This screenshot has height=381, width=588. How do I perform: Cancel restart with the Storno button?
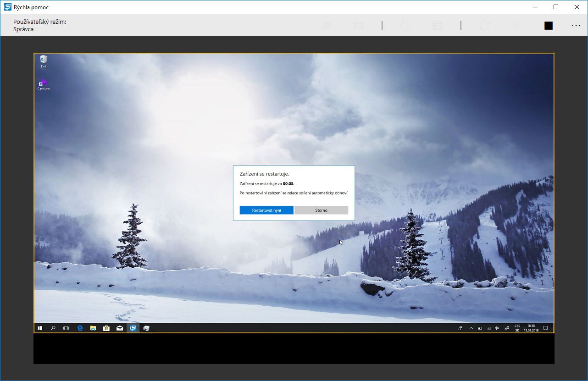[321, 210]
